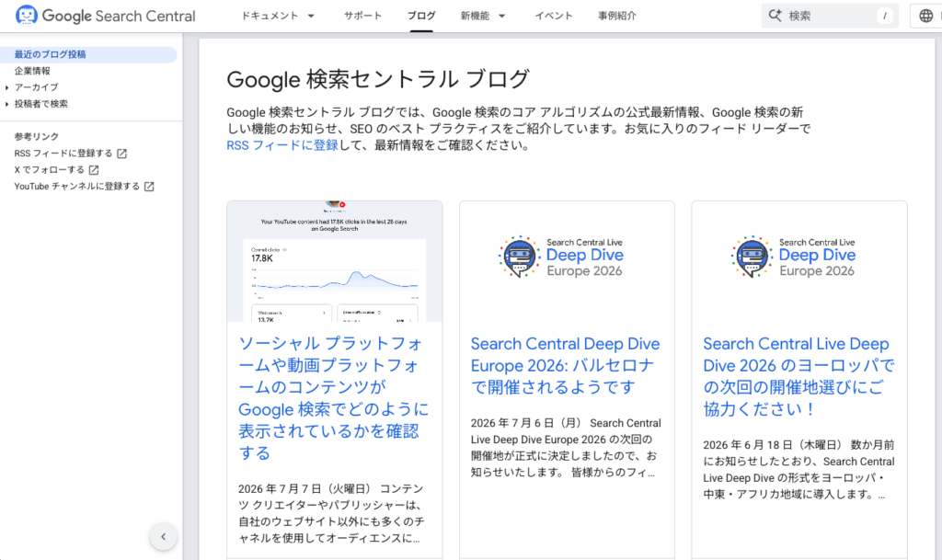Click the Google Search Central wordmark text

tap(119, 16)
